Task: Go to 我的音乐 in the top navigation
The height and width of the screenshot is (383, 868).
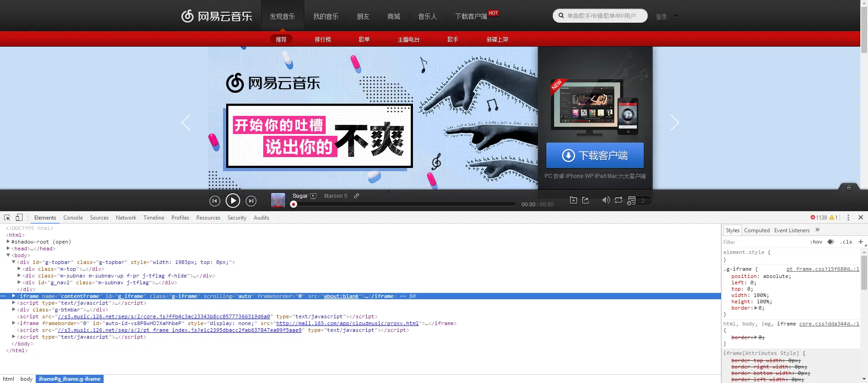Action: 326,16
